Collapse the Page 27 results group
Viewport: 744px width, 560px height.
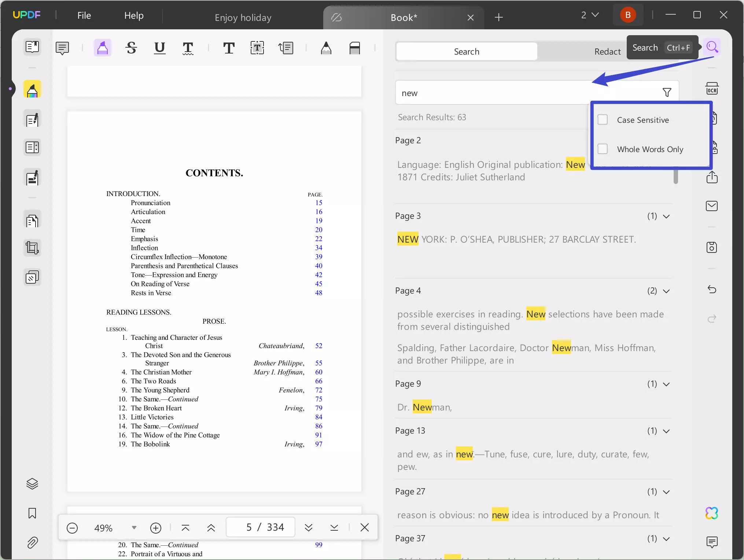tap(666, 492)
